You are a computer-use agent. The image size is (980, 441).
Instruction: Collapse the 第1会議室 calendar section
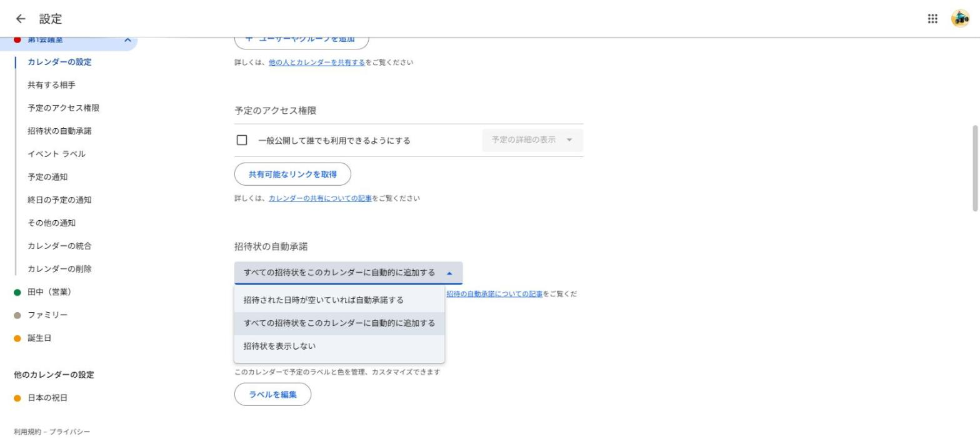coord(127,39)
